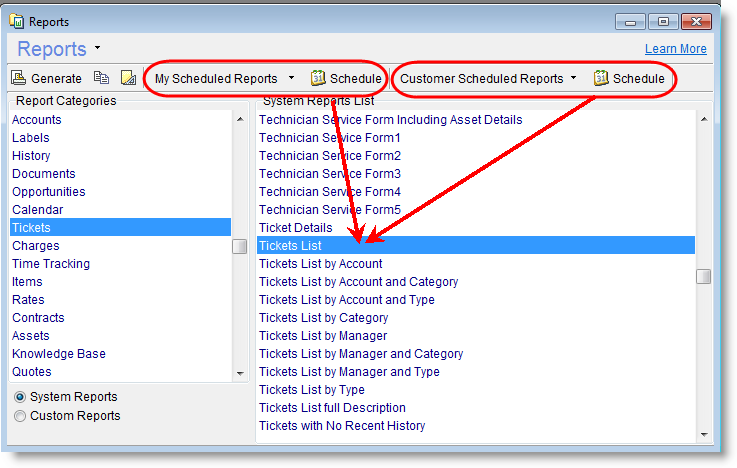Image resolution: width=737 pixels, height=468 pixels.
Task: Click the Report Categories scroll down arrow
Action: click(240, 373)
